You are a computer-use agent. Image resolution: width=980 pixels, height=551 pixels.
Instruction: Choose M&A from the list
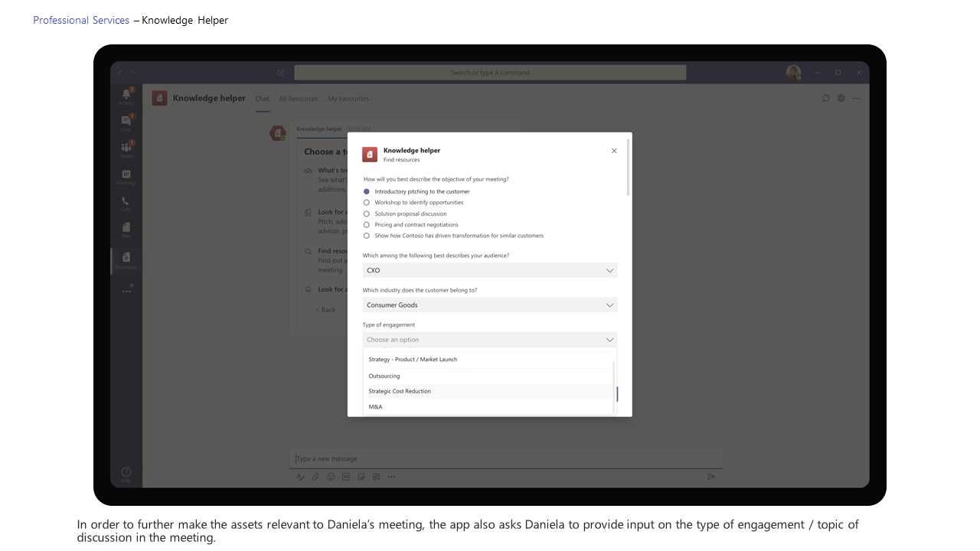click(488, 406)
